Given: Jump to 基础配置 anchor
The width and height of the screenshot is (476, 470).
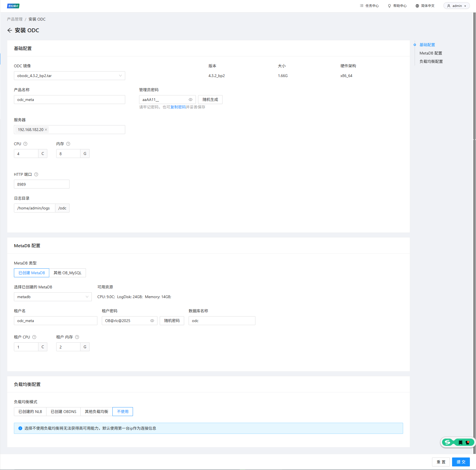Looking at the screenshot, I should pyautogui.click(x=427, y=45).
